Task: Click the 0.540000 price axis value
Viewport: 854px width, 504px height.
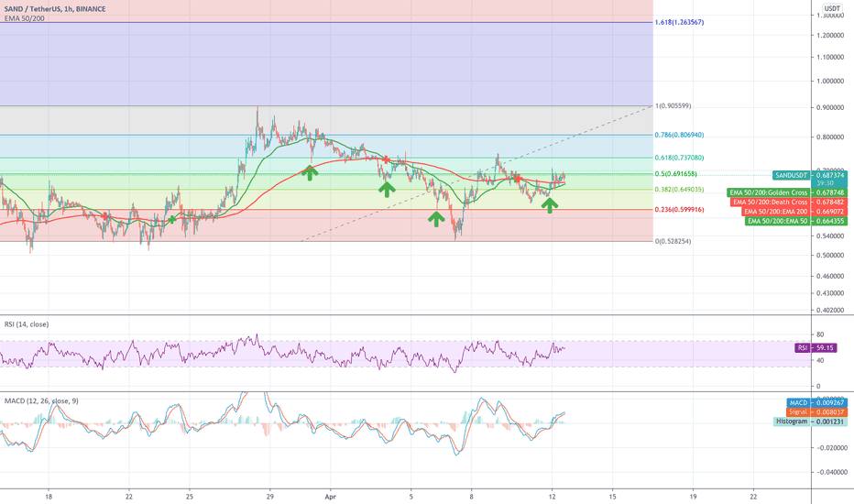Action: tap(830, 236)
